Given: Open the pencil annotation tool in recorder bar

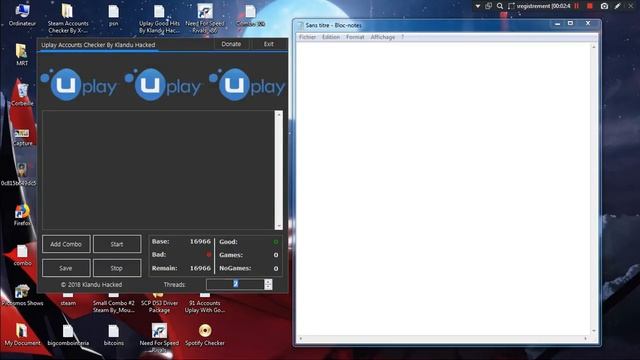Looking at the screenshot, I should tap(617, 6).
